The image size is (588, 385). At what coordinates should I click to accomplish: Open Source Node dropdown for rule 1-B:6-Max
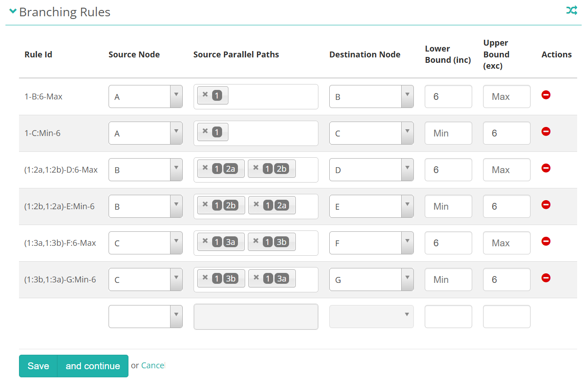tap(146, 97)
